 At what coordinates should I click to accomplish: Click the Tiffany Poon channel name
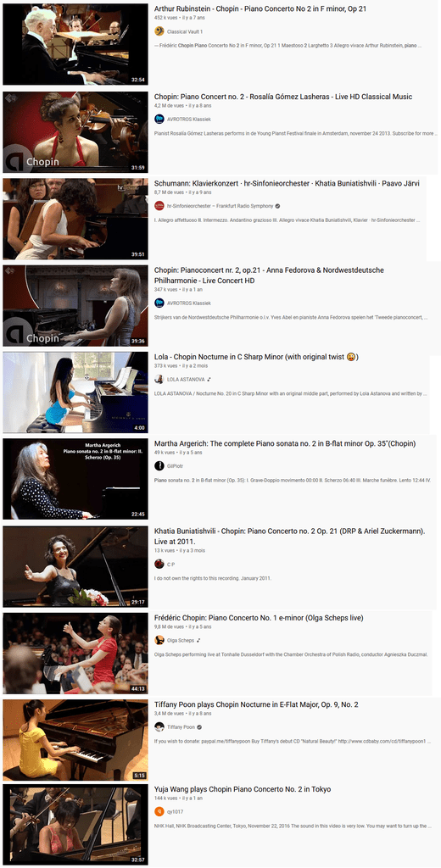tap(181, 726)
